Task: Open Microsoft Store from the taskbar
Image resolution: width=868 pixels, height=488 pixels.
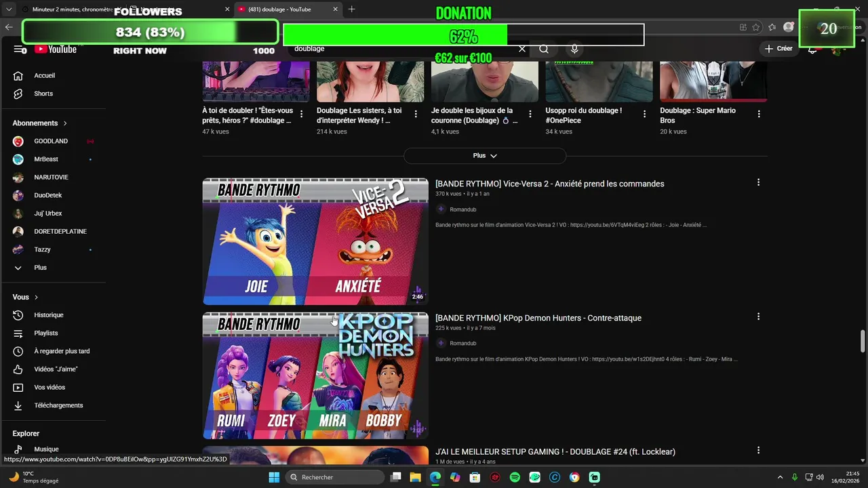Action: coord(475,477)
